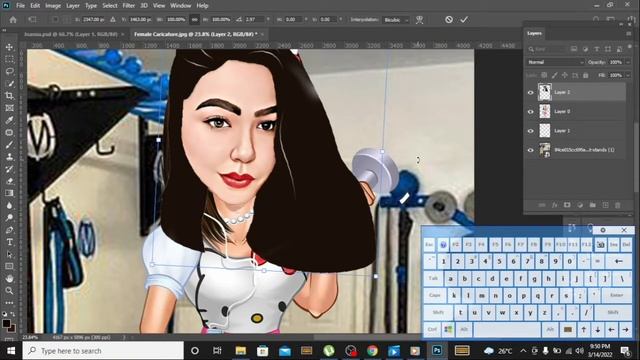This screenshot has height=360, width=640.
Task: Open the Layer menu
Action: [x=73, y=6]
